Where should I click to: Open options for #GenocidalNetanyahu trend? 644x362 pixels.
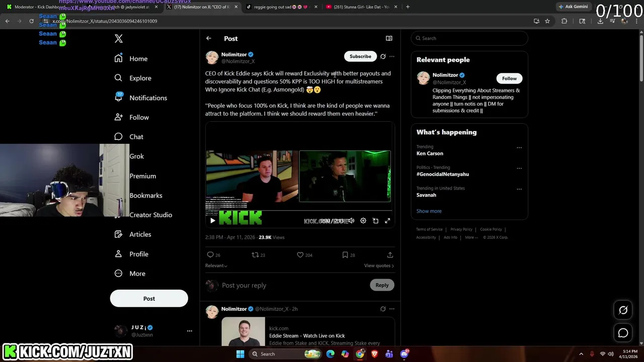(519, 168)
